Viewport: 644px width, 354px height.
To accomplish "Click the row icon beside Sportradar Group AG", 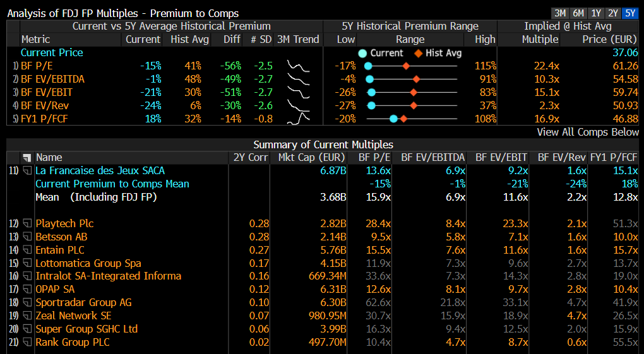I will pyautogui.click(x=27, y=302).
